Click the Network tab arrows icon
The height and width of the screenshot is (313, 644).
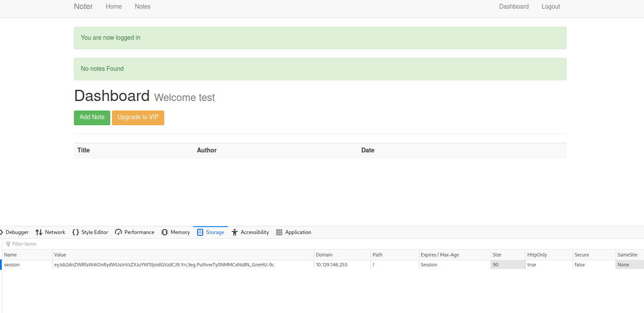(39, 232)
